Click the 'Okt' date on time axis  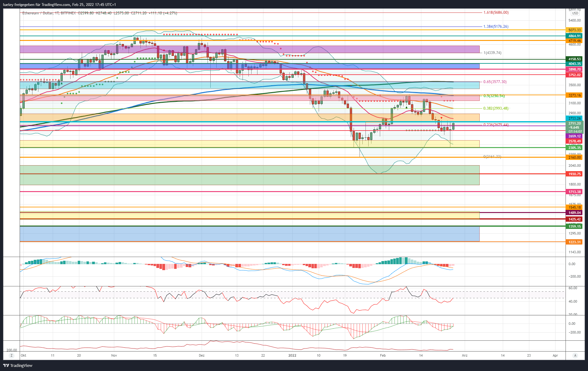23,355
